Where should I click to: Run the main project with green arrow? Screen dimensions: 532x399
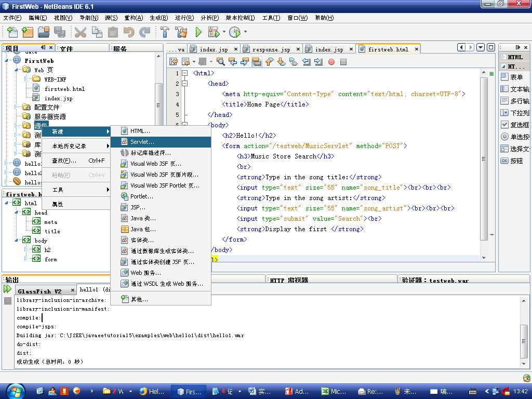pos(198,32)
